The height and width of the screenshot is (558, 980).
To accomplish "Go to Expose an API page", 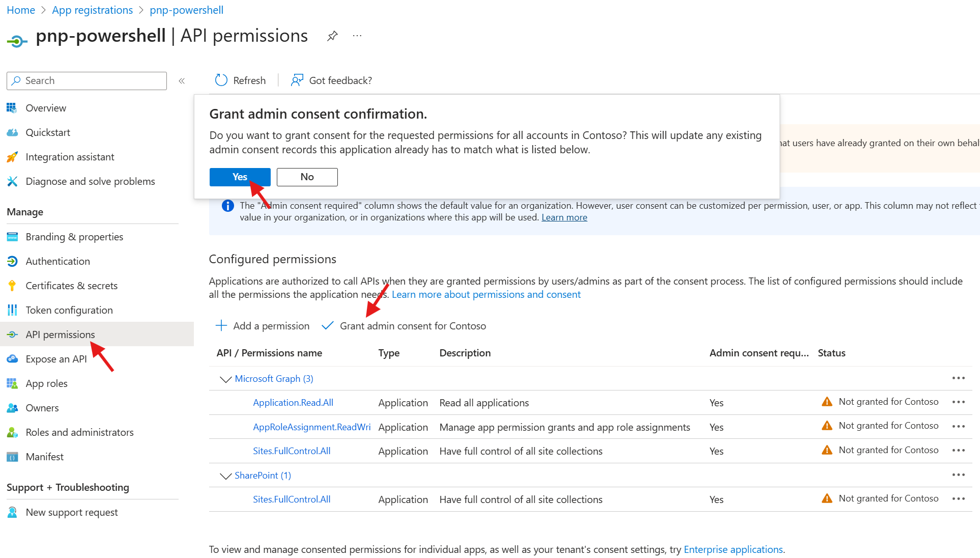I will point(56,359).
